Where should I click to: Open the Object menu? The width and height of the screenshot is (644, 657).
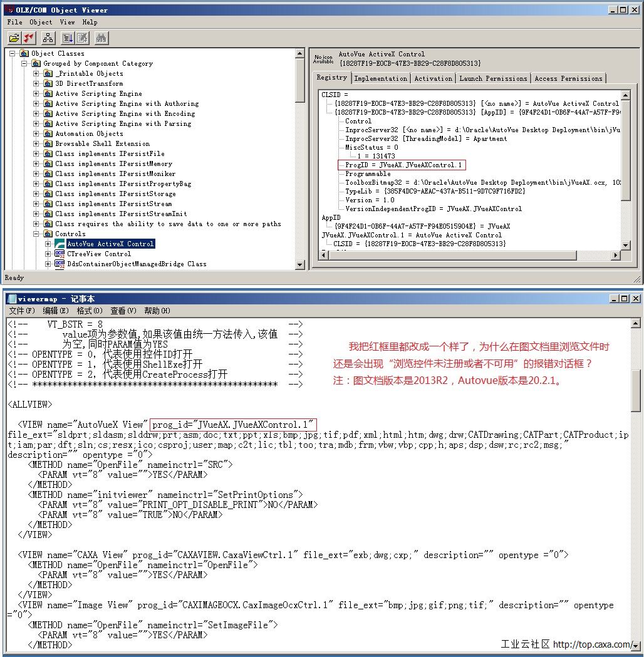click(x=41, y=22)
